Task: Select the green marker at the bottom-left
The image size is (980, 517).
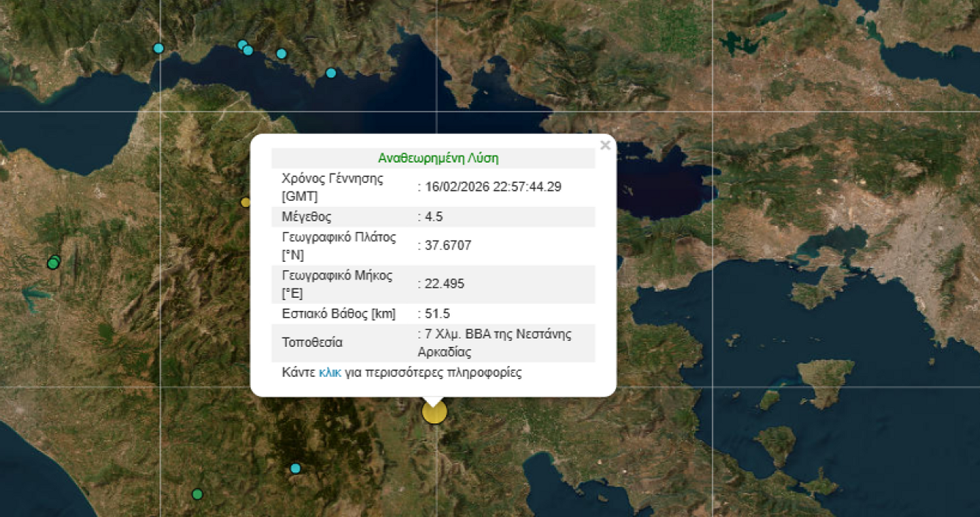Action: (198, 494)
